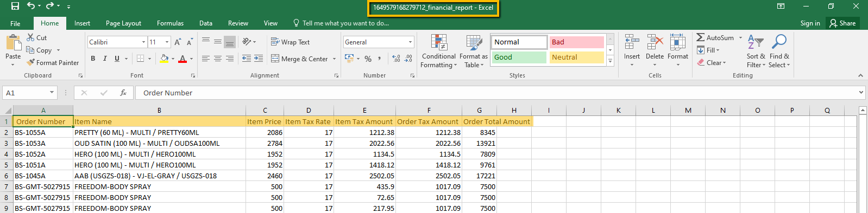Click the Conditional Formatting icon
The width and height of the screenshot is (868, 213).
point(439,43)
